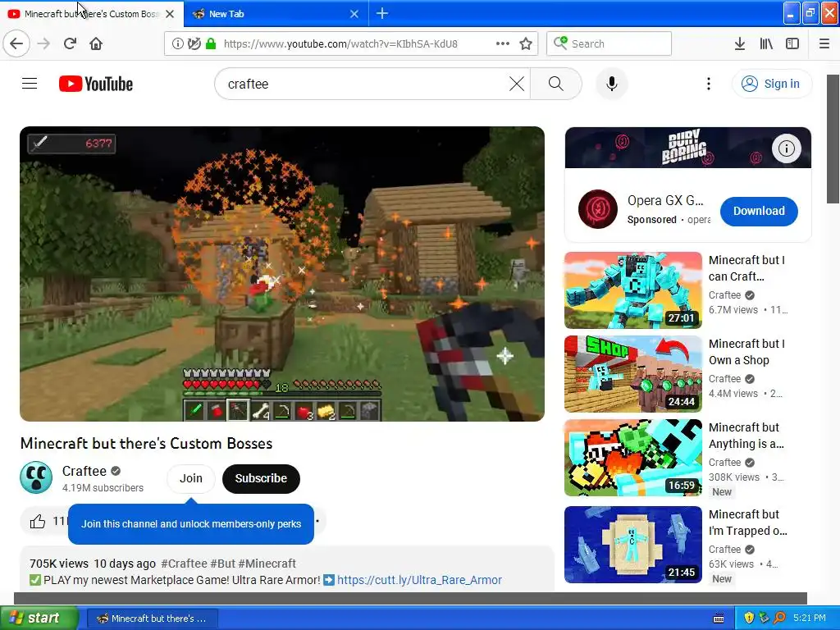The width and height of the screenshot is (840, 630).
Task: Open the Craftee channel avatar
Action: (36, 477)
